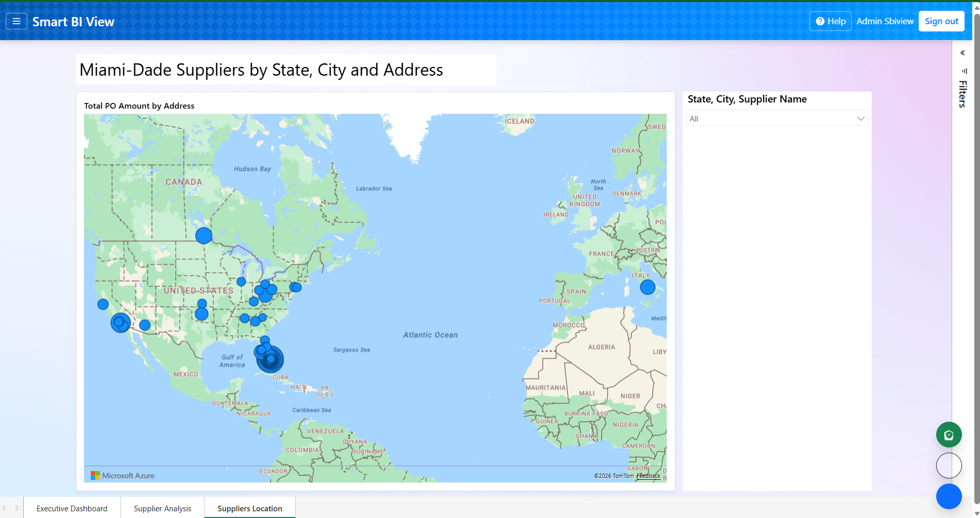Screen dimensions: 980x518
Task: Open the TomTom Feedback link
Action: coord(648,476)
